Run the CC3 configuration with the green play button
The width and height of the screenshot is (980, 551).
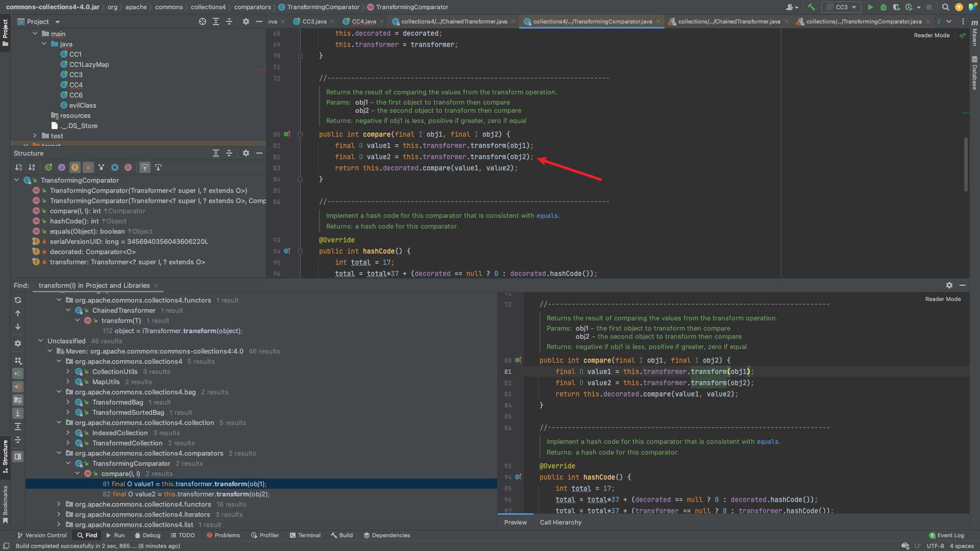tap(870, 7)
